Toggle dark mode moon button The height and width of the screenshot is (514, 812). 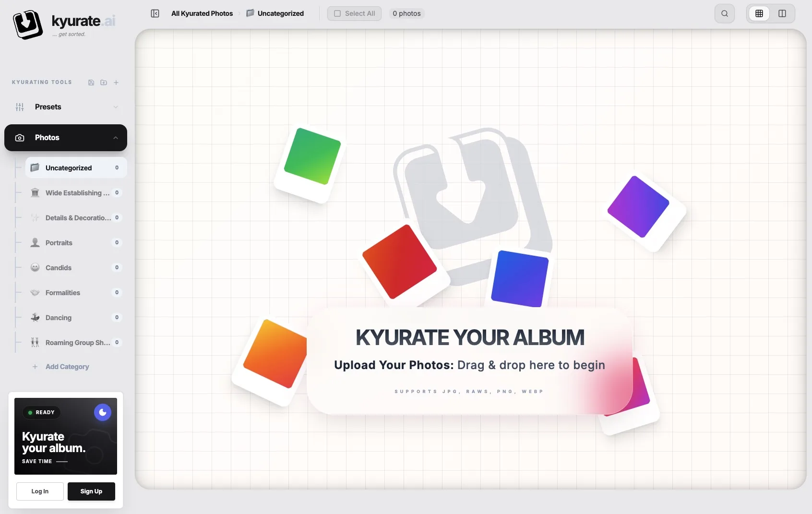(103, 412)
